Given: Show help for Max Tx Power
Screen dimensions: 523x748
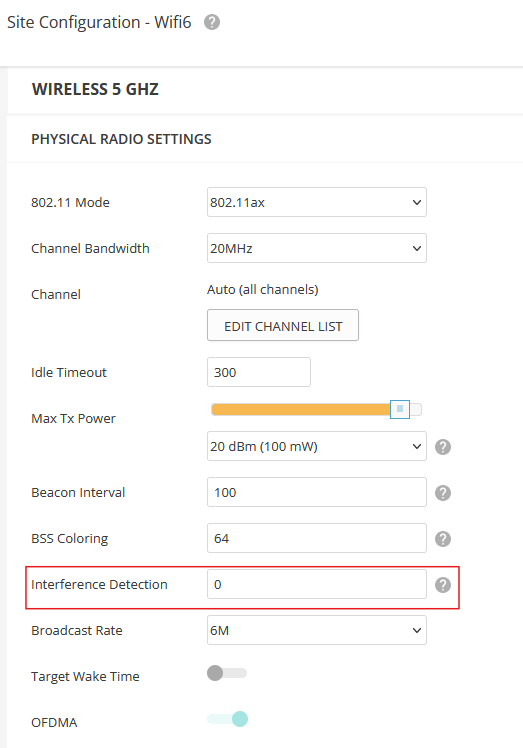Looking at the screenshot, I should pyautogui.click(x=443, y=447).
